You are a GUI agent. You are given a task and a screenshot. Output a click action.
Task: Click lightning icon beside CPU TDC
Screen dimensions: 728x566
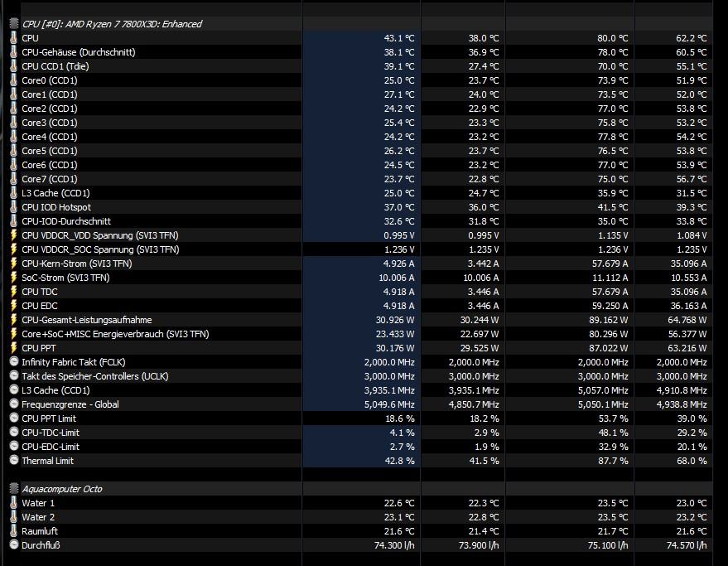(14, 292)
